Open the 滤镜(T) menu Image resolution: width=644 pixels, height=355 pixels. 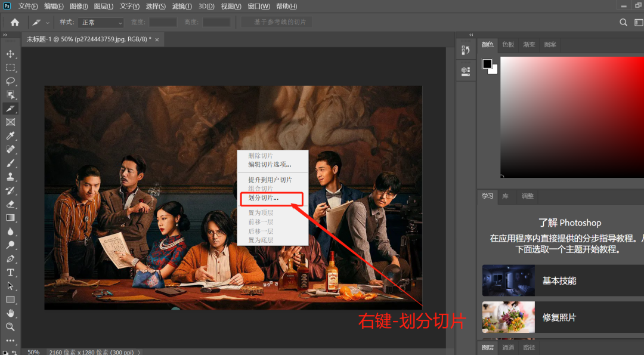tap(182, 6)
